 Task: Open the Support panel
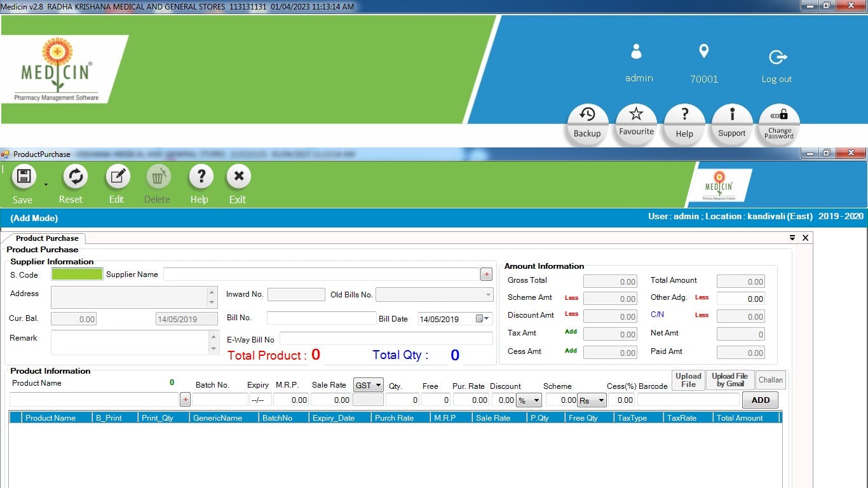pyautogui.click(x=731, y=121)
